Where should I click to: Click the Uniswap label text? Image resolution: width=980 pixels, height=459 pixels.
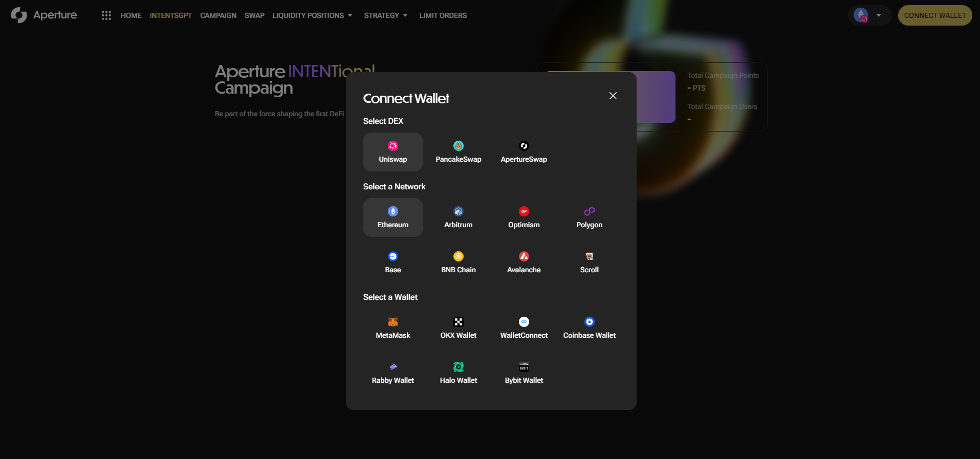393,159
